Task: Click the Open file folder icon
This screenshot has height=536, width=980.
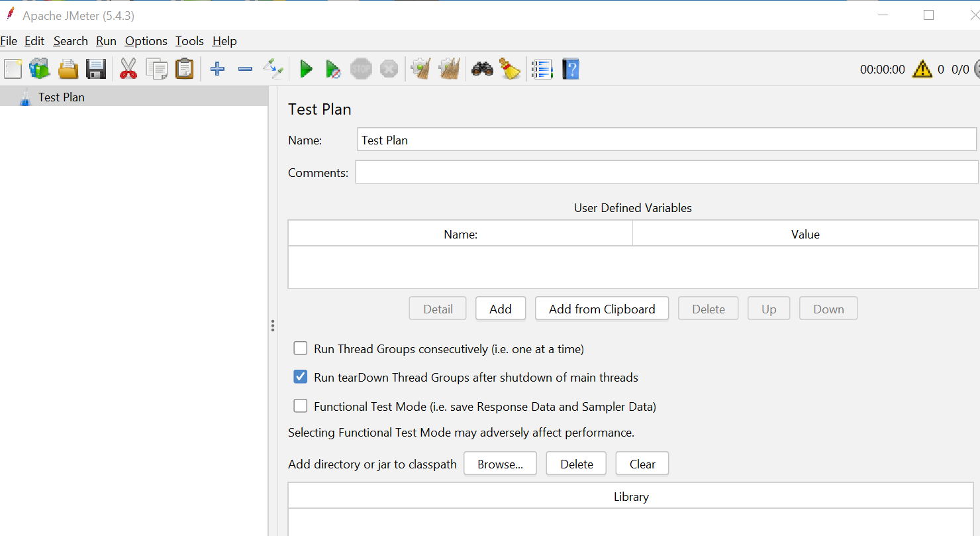Action: point(68,69)
